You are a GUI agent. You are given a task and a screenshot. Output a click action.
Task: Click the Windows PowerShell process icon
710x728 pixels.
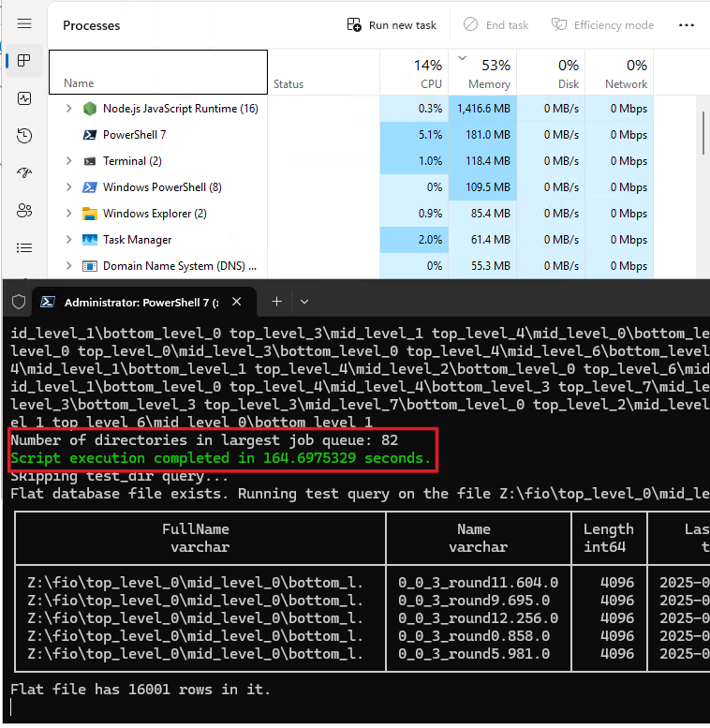pyautogui.click(x=90, y=187)
